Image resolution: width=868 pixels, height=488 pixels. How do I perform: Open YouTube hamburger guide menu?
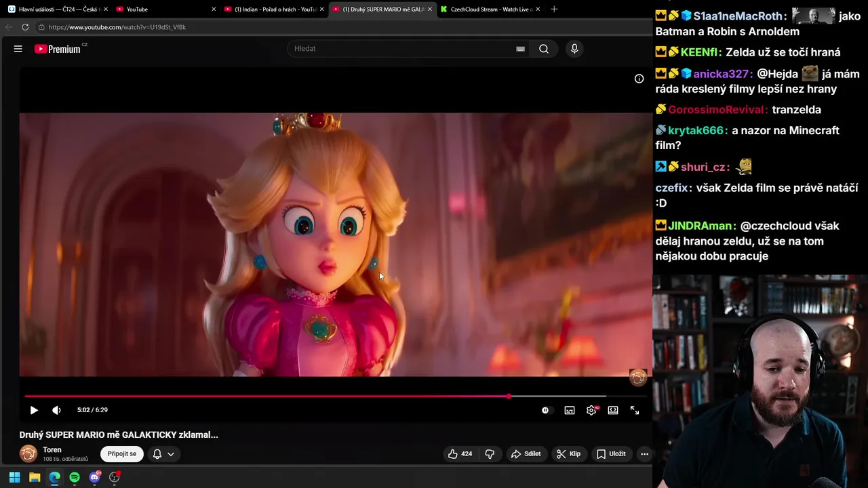18,49
